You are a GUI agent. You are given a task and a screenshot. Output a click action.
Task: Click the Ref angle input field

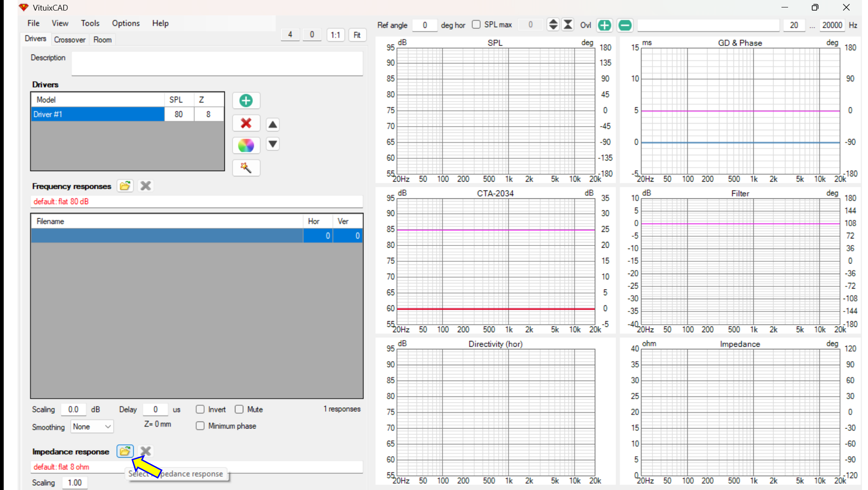(425, 25)
